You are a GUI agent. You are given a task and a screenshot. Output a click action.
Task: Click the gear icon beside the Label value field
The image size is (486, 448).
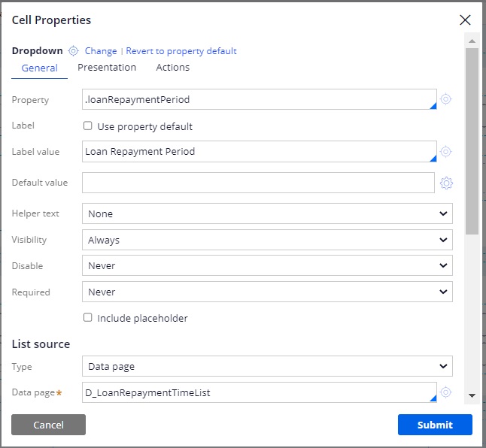click(445, 152)
